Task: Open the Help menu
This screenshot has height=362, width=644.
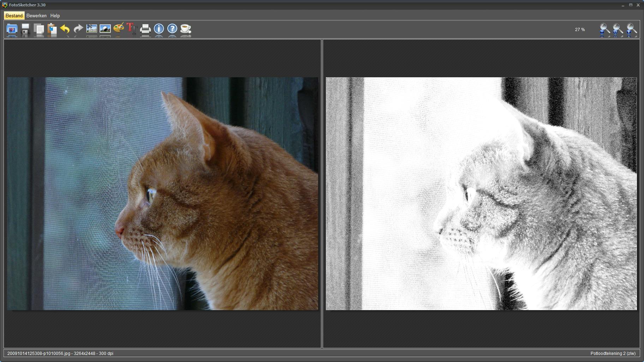Action: [x=55, y=16]
